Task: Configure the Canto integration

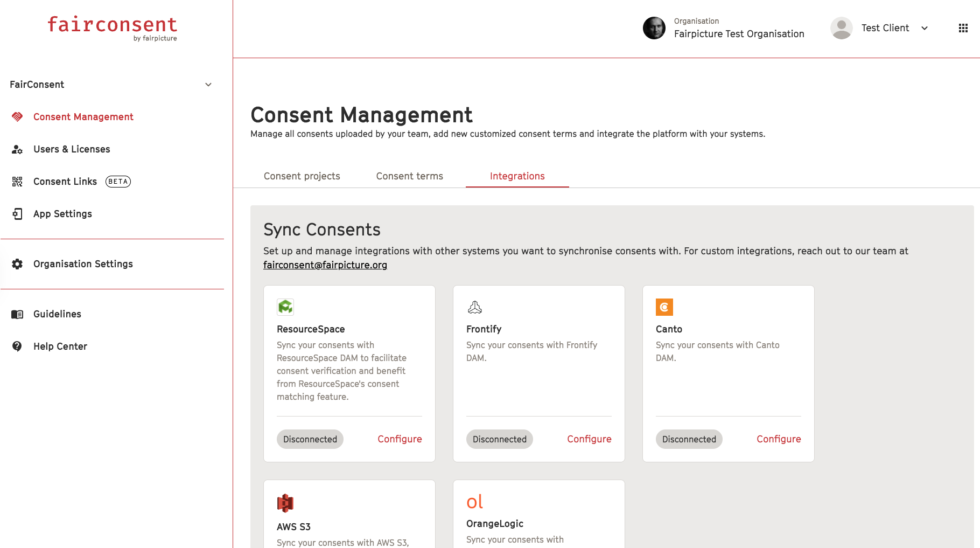Action: click(x=779, y=439)
